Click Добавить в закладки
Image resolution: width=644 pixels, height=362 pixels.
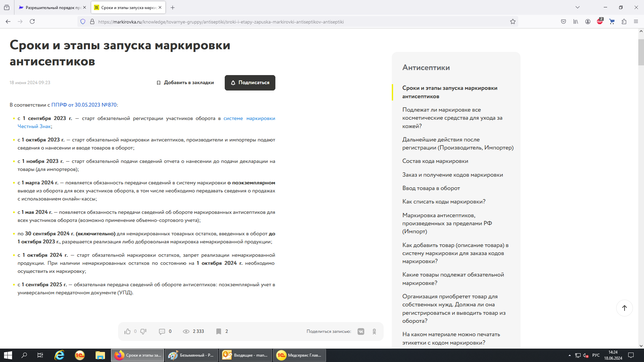tap(185, 83)
